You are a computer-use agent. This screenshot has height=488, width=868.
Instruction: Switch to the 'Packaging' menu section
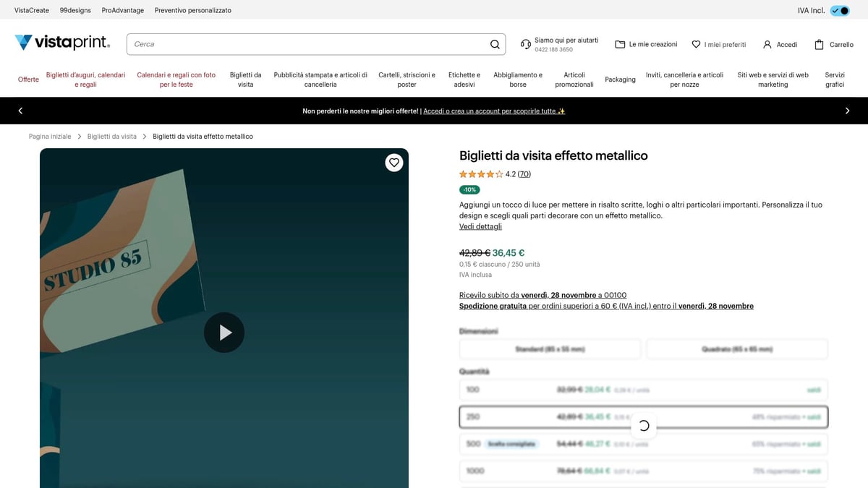(620, 80)
